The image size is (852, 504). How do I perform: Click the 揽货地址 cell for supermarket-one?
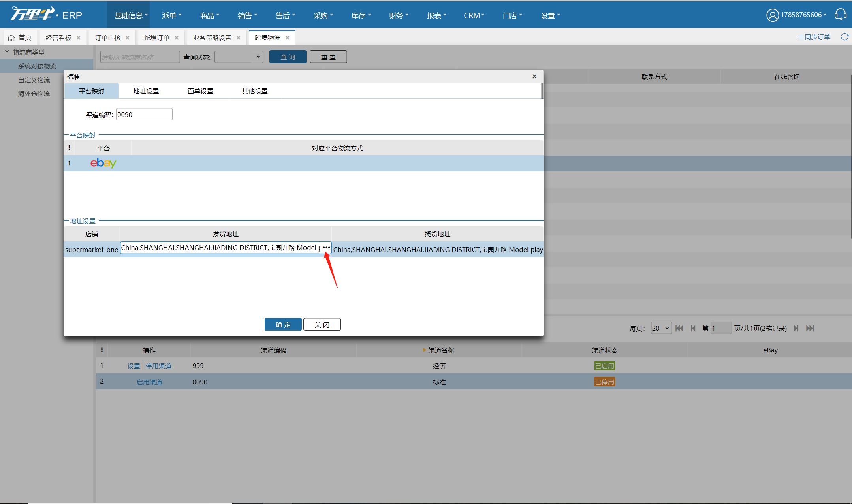(x=438, y=249)
